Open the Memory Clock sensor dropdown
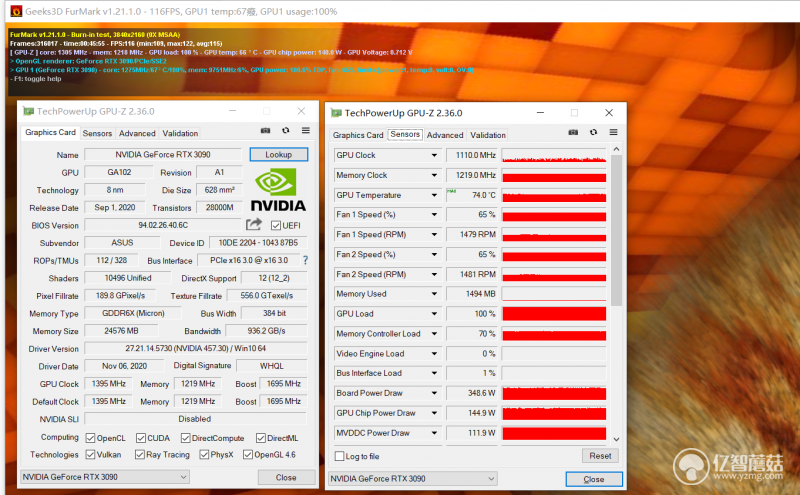The width and height of the screenshot is (800, 495). click(x=434, y=175)
